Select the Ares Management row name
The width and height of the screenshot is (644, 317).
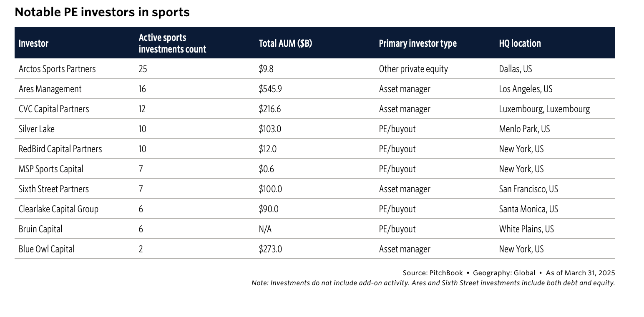coord(50,89)
